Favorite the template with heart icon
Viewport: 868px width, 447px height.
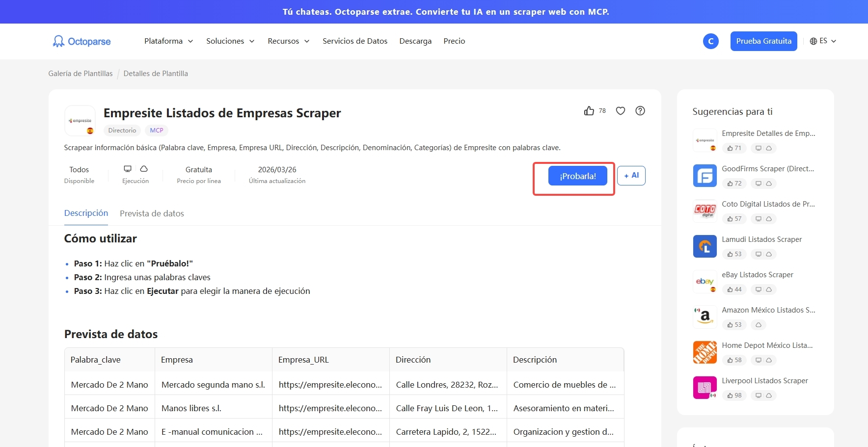pos(621,111)
